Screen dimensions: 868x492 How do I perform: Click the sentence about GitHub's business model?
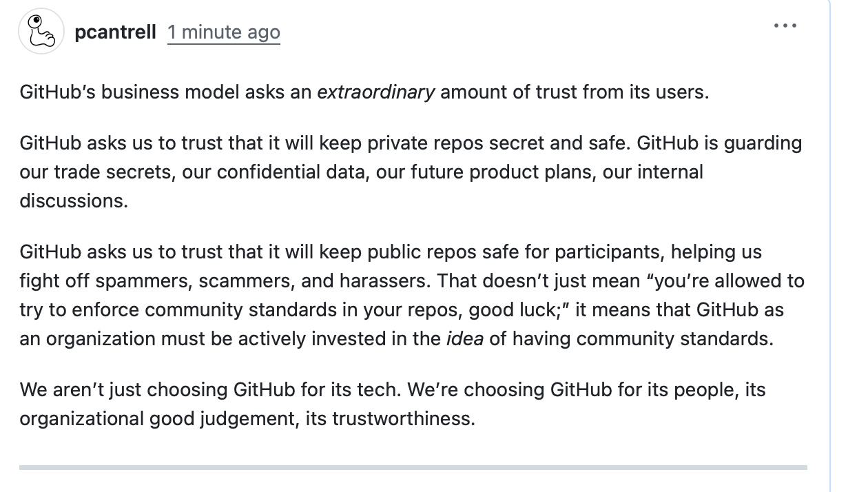click(x=364, y=92)
